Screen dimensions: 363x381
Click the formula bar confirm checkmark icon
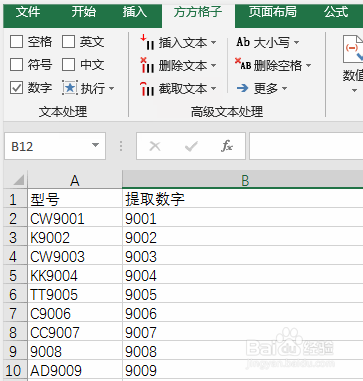tap(191, 146)
